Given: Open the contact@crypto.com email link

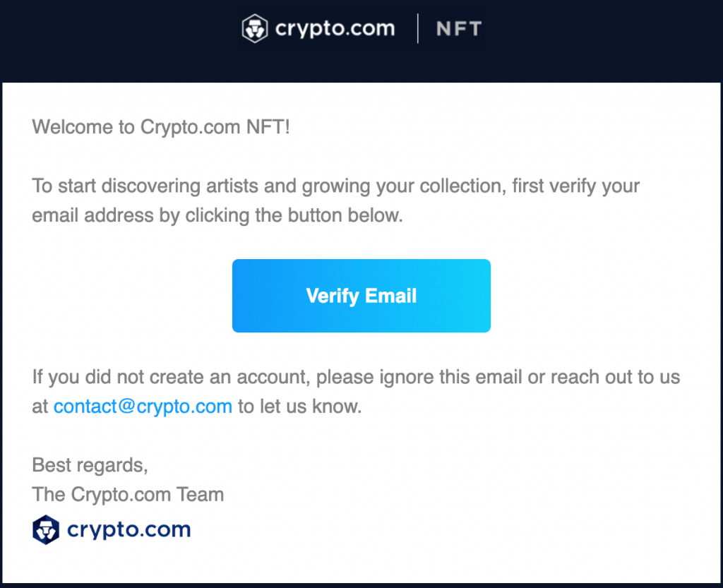Looking at the screenshot, I should (143, 407).
